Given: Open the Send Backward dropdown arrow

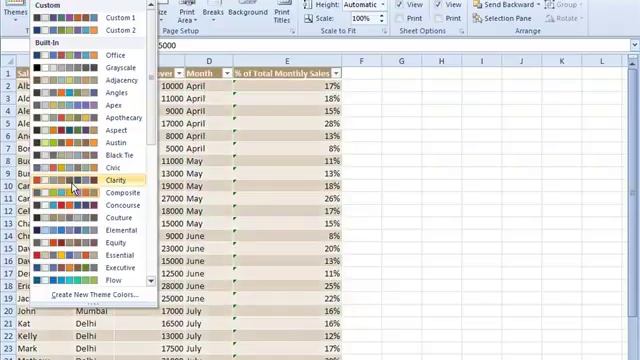Looking at the screenshot, I should click(x=538, y=4).
